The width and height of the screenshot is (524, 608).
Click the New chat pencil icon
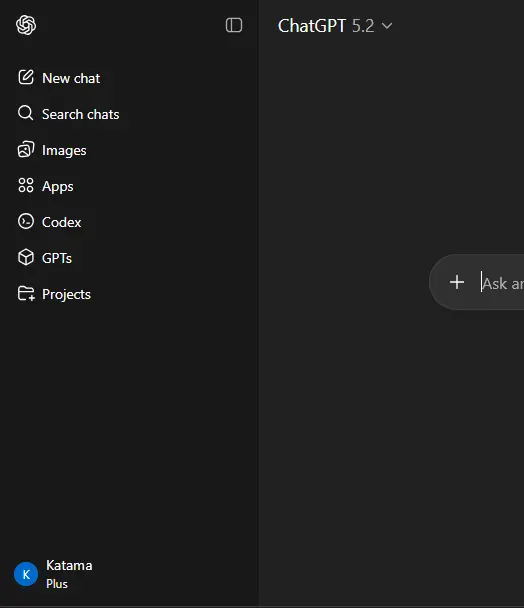coord(26,77)
